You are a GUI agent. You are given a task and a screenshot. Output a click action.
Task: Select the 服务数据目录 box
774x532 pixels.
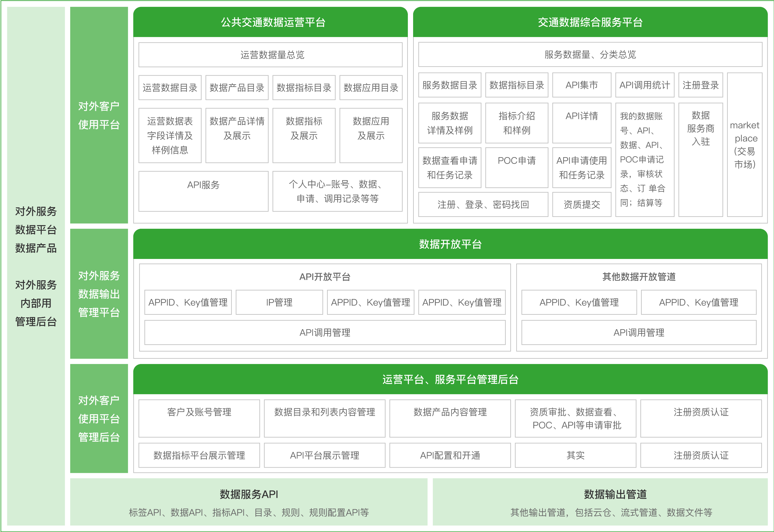450,85
